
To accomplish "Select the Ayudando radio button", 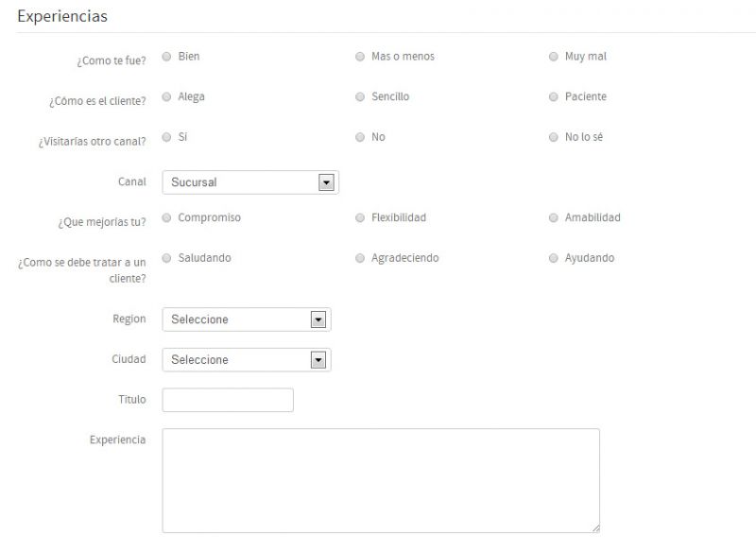I will 553,258.
